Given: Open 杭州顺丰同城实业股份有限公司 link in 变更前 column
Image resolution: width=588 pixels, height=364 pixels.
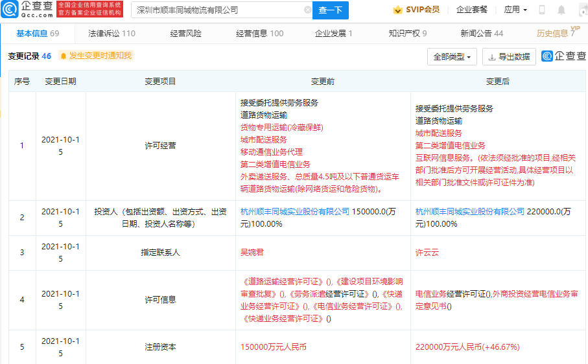Looking at the screenshot, I should pyautogui.click(x=295, y=212).
